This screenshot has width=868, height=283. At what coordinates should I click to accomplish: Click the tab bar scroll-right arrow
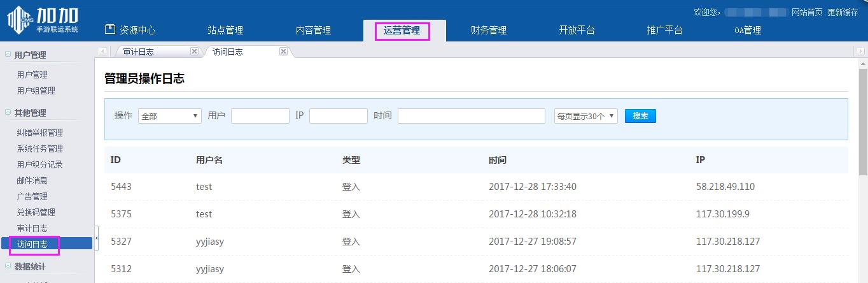(x=860, y=52)
